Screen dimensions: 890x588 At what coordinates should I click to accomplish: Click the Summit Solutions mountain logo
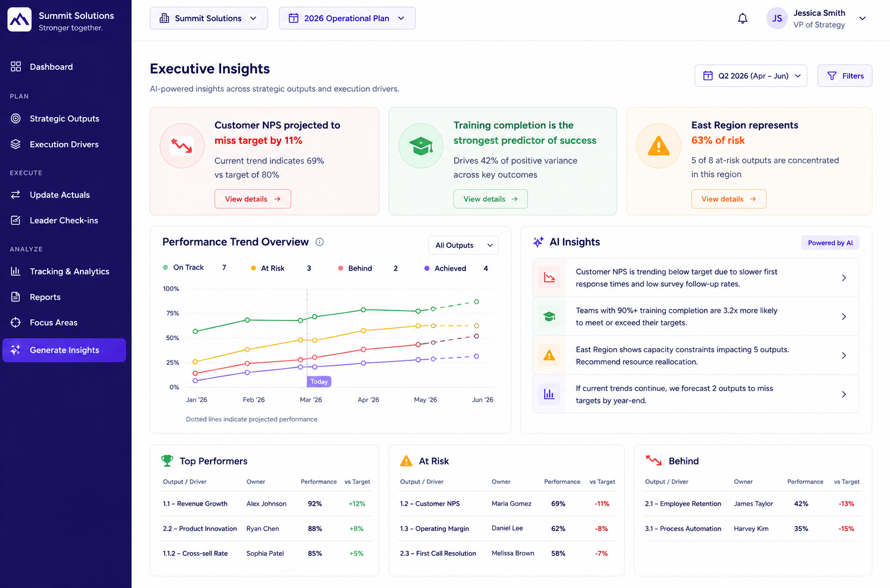tap(19, 20)
